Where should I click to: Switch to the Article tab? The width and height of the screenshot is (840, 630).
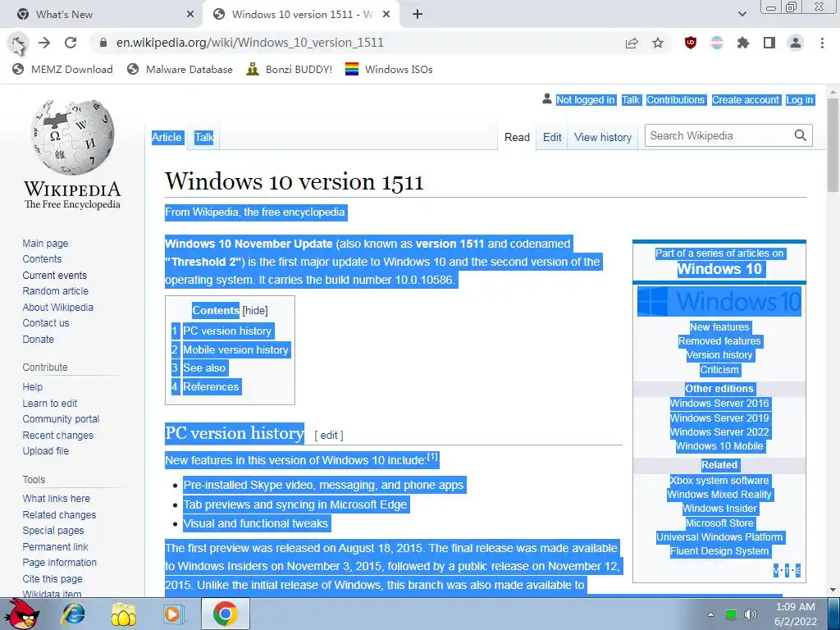point(167,137)
